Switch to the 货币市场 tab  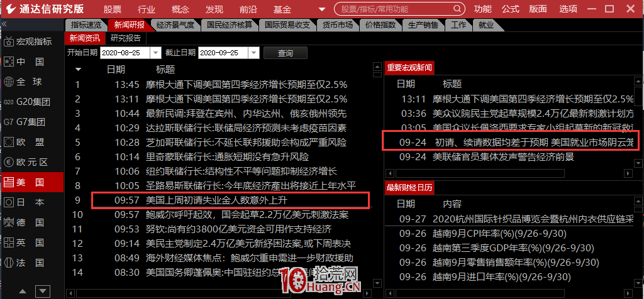(x=338, y=25)
